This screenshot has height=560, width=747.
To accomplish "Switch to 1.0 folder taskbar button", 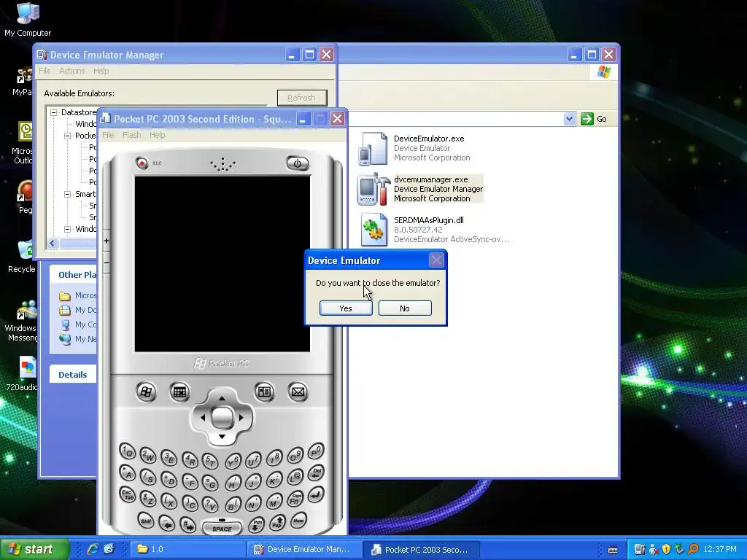I will pyautogui.click(x=187, y=549).
